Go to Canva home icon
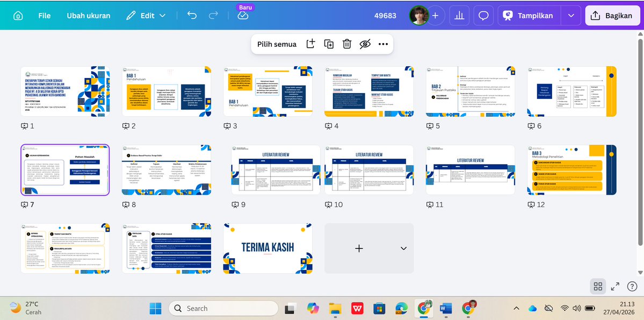This screenshot has height=320, width=644. coord(18,16)
